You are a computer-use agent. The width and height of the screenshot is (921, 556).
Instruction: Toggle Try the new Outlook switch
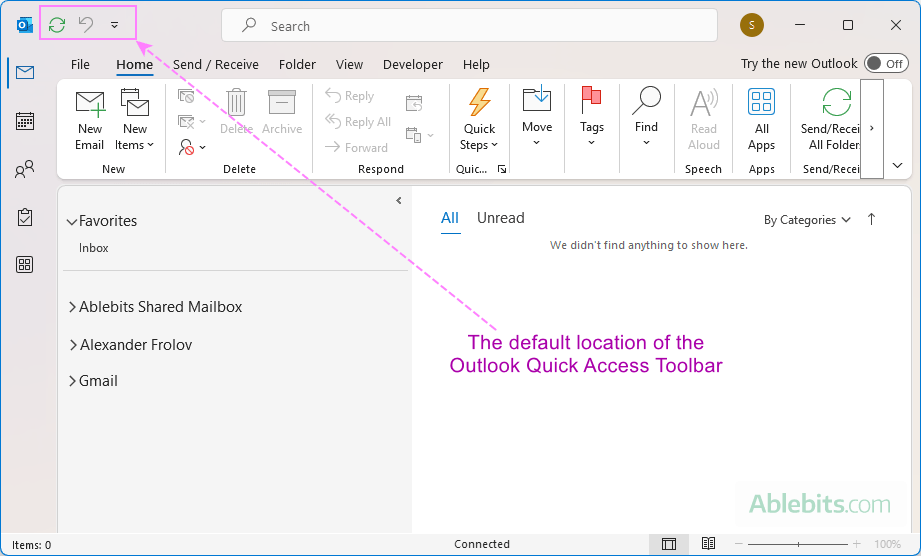(x=886, y=63)
